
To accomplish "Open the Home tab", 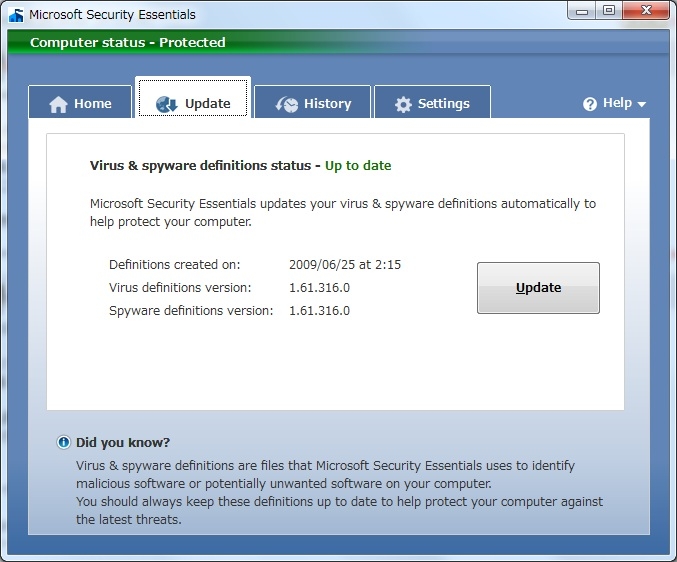I will click(80, 102).
